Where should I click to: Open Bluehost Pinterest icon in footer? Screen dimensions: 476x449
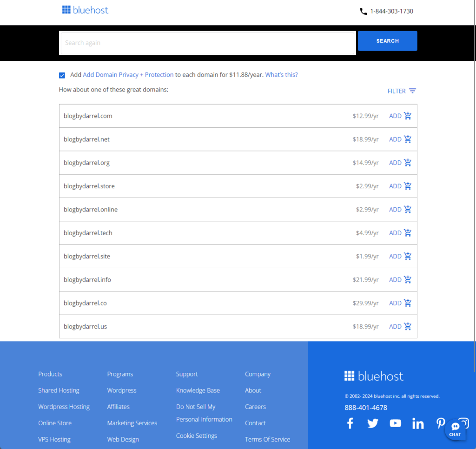[x=441, y=423]
